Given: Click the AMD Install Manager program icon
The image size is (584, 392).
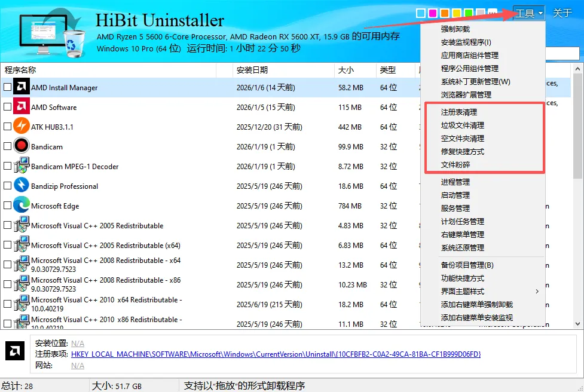Looking at the screenshot, I should pos(22,87).
